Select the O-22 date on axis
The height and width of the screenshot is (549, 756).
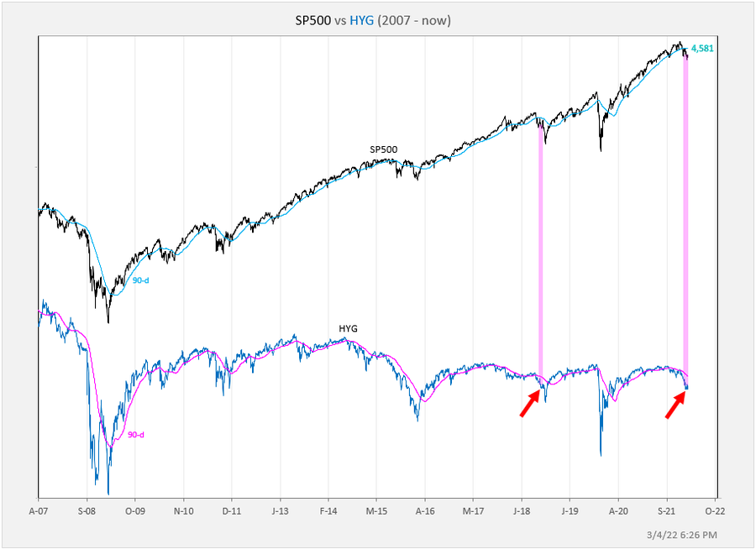click(715, 510)
